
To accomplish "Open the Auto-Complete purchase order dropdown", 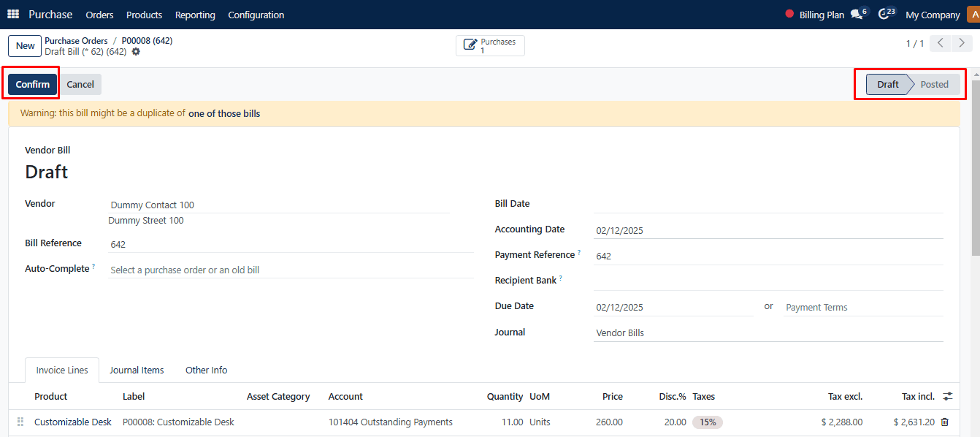I will tap(291, 270).
